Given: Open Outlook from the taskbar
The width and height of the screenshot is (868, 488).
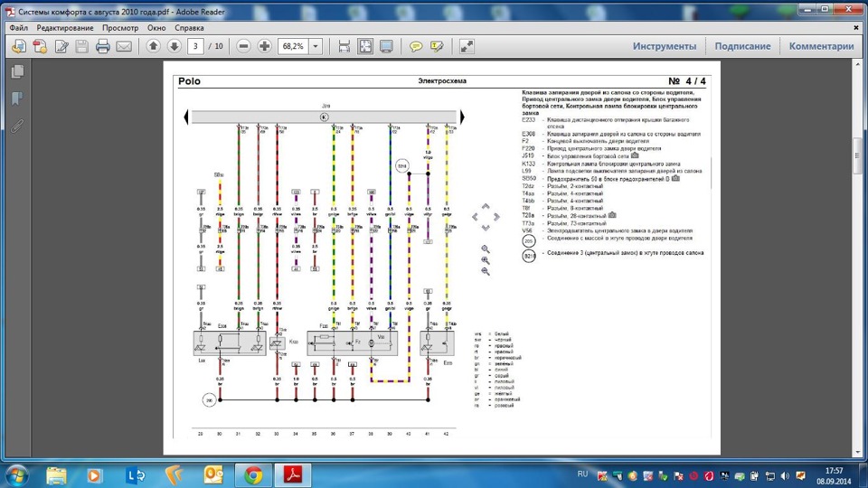Looking at the screenshot, I should tap(213, 475).
